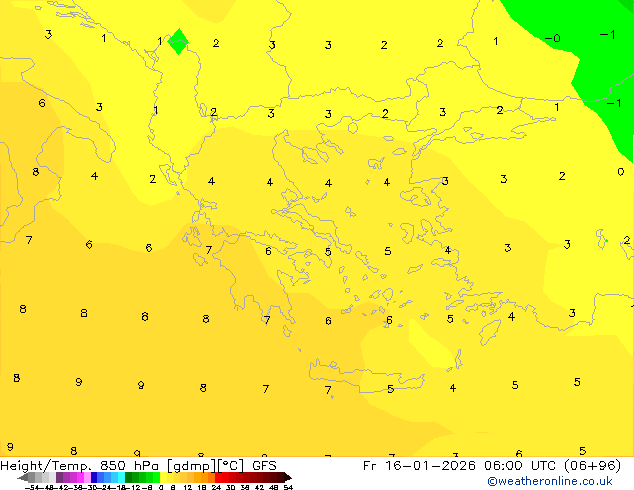Viewport: 634px width, 490px height.
Task: Click the dark maroon right arrow of the color scale
Action: tap(288, 478)
